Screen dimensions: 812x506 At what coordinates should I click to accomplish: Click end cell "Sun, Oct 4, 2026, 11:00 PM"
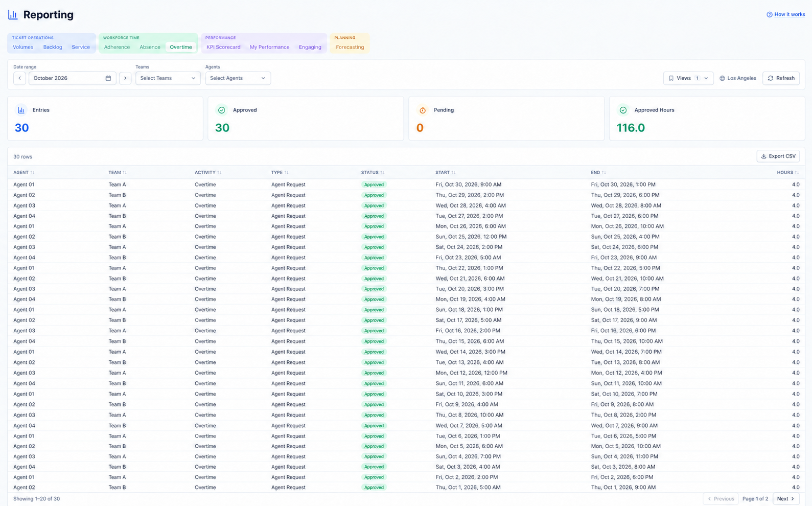624,457
